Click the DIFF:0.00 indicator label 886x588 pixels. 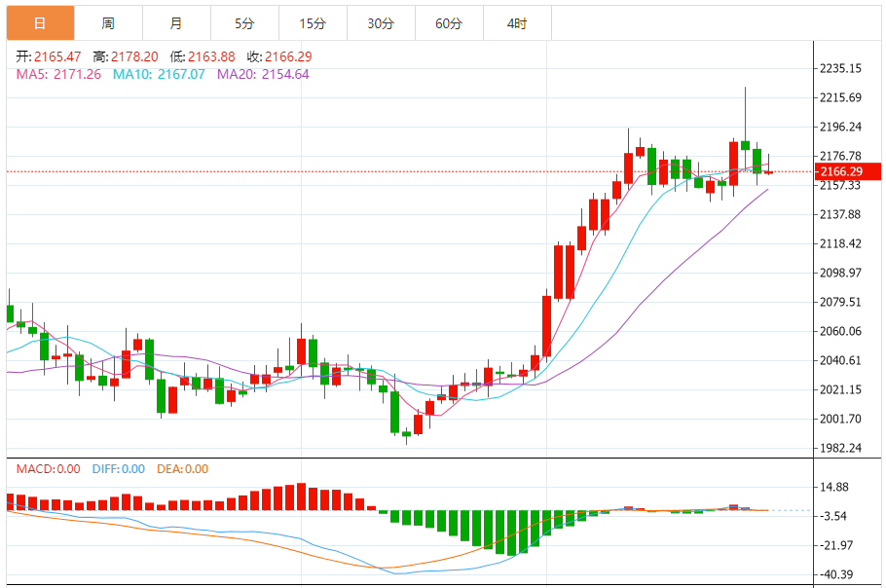[x=119, y=469]
